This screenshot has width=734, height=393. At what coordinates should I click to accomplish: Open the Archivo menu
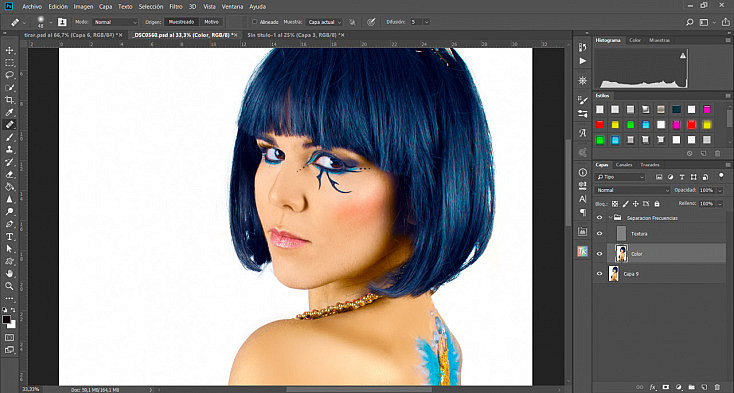32,7
